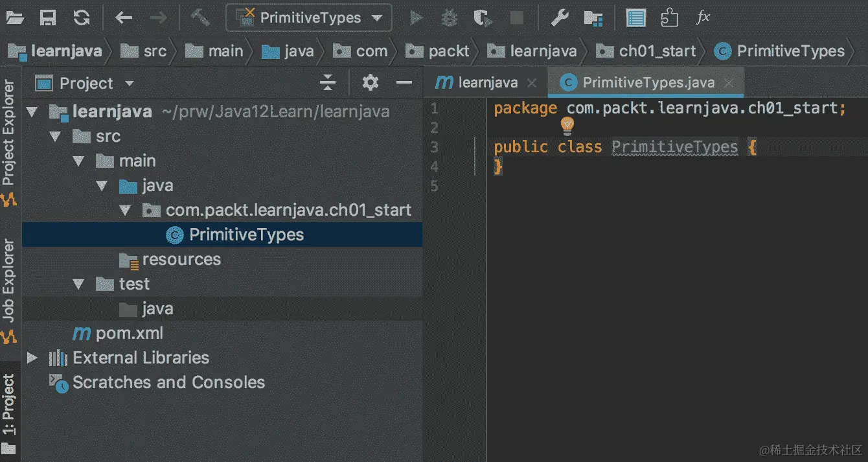Collapse the learnjava root node arrow
868x462 pixels.
(31, 112)
